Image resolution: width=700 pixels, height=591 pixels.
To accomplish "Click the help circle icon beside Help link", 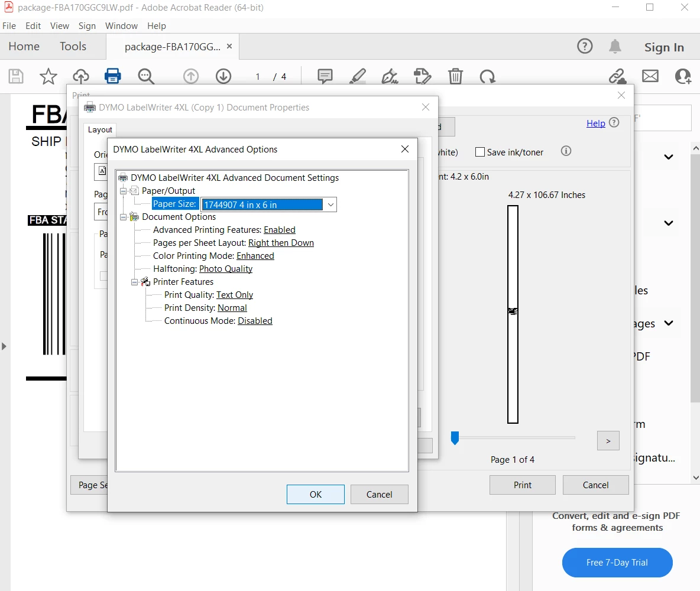I will (x=614, y=122).
